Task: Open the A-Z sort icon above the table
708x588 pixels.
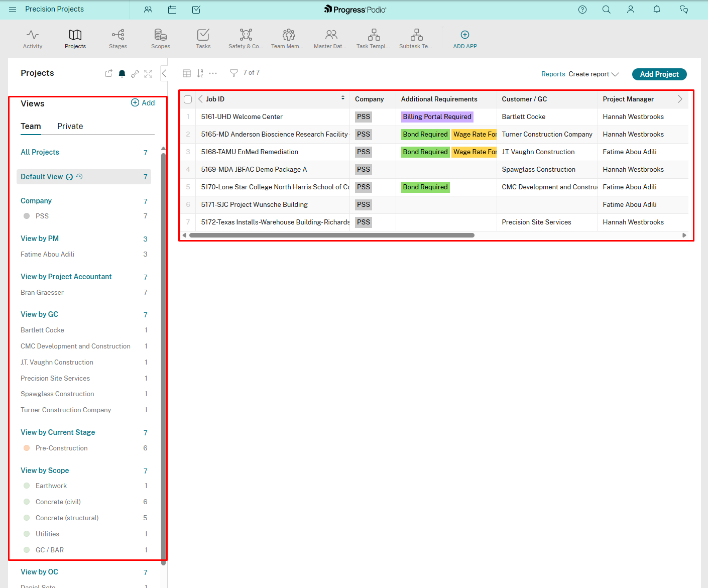Action: [x=199, y=73]
